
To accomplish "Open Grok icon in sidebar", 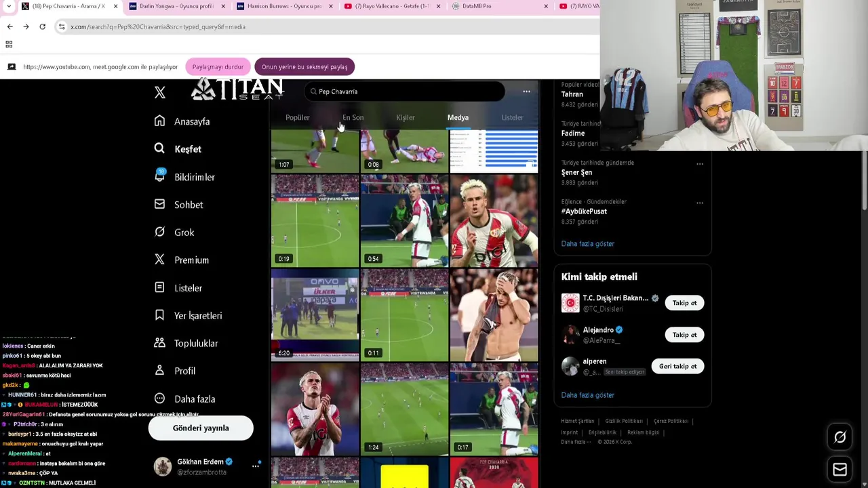I will [x=159, y=232].
